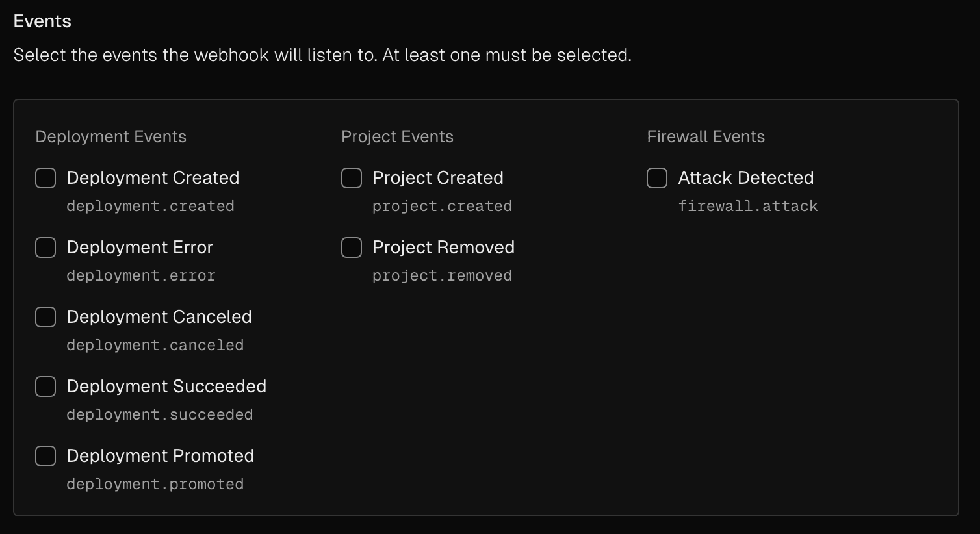
Task: Click the Deployment Created label text
Action: [153, 177]
